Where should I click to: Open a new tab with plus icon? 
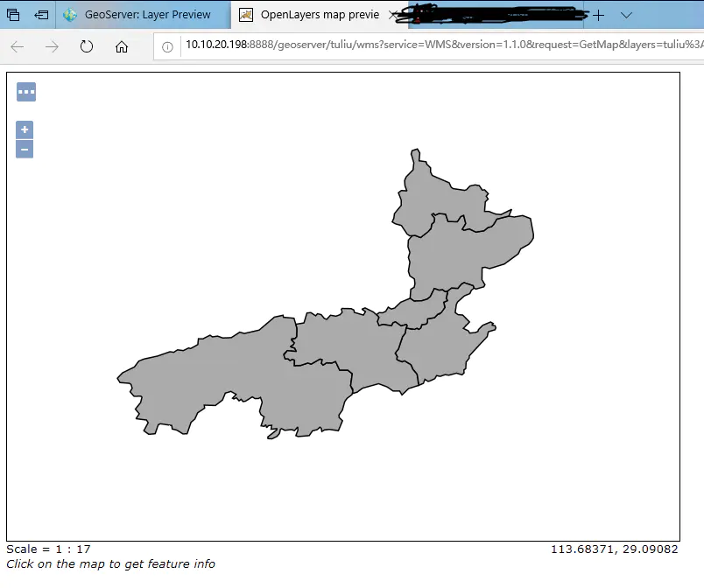pyautogui.click(x=599, y=16)
